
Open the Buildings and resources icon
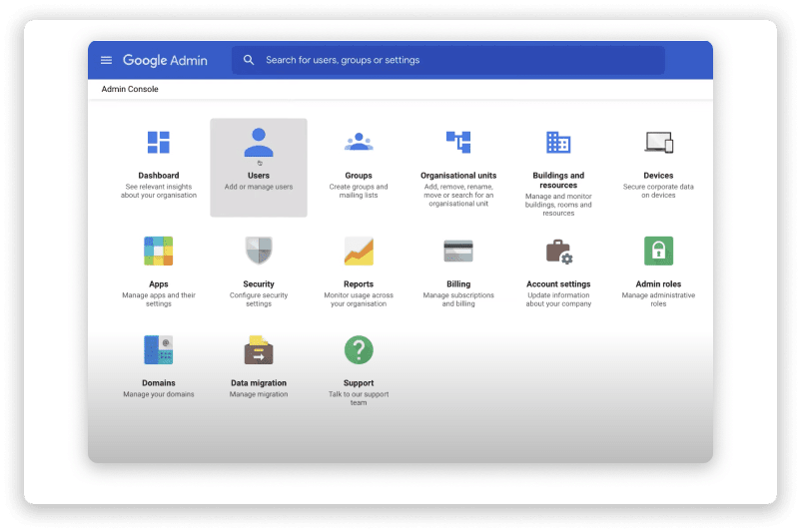558,142
